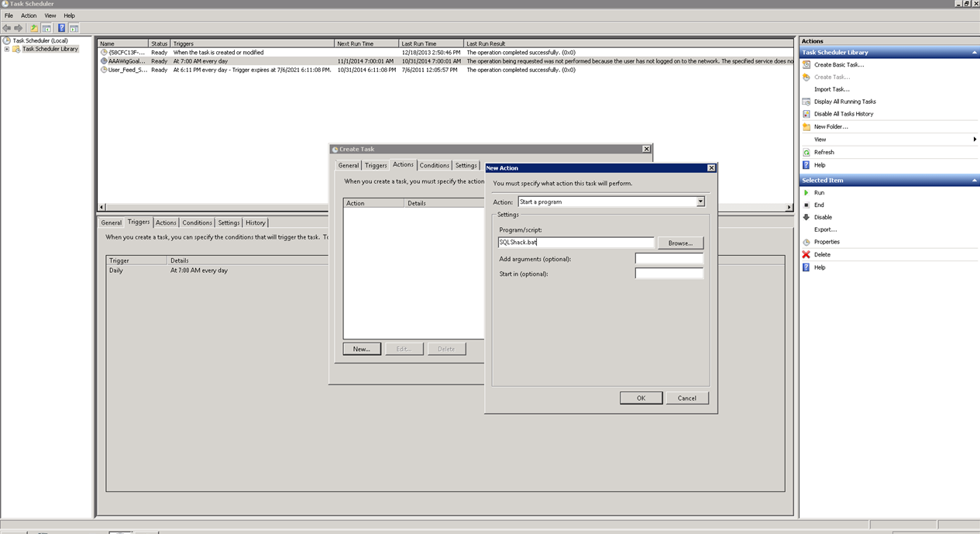This screenshot has height=534, width=980.
Task: Select the Daily trigger row in lower pane
Action: (445, 270)
